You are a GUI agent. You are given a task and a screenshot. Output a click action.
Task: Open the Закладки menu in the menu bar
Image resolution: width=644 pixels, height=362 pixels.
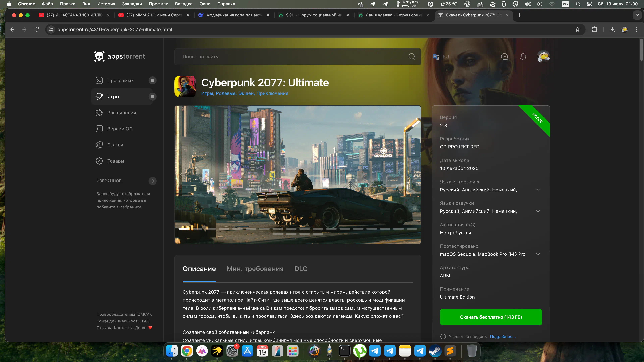click(x=132, y=4)
